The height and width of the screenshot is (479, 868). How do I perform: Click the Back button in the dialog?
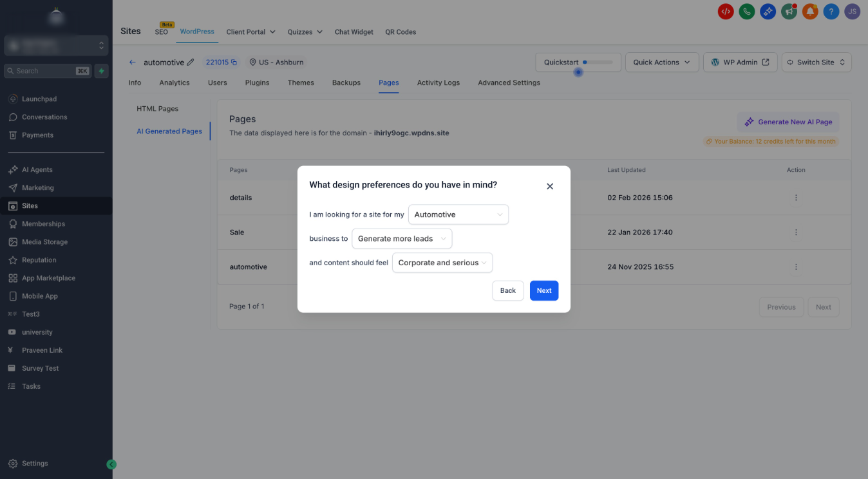coord(508,290)
